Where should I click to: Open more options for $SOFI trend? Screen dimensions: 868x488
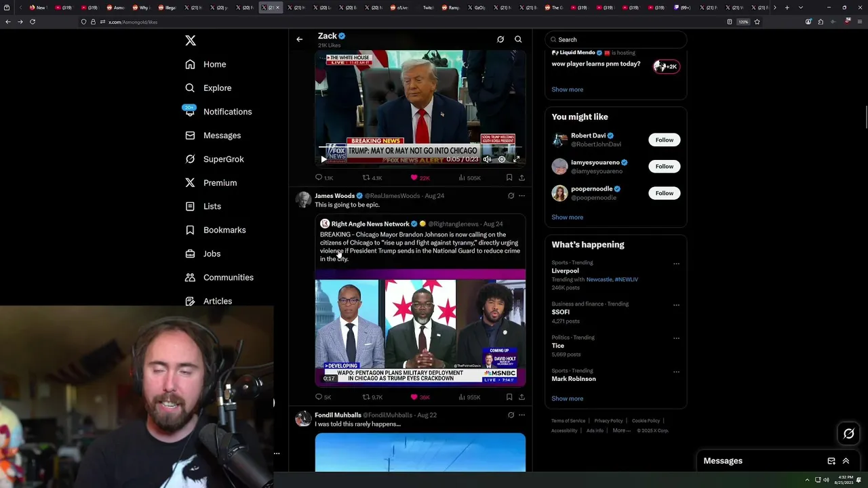[676, 305]
